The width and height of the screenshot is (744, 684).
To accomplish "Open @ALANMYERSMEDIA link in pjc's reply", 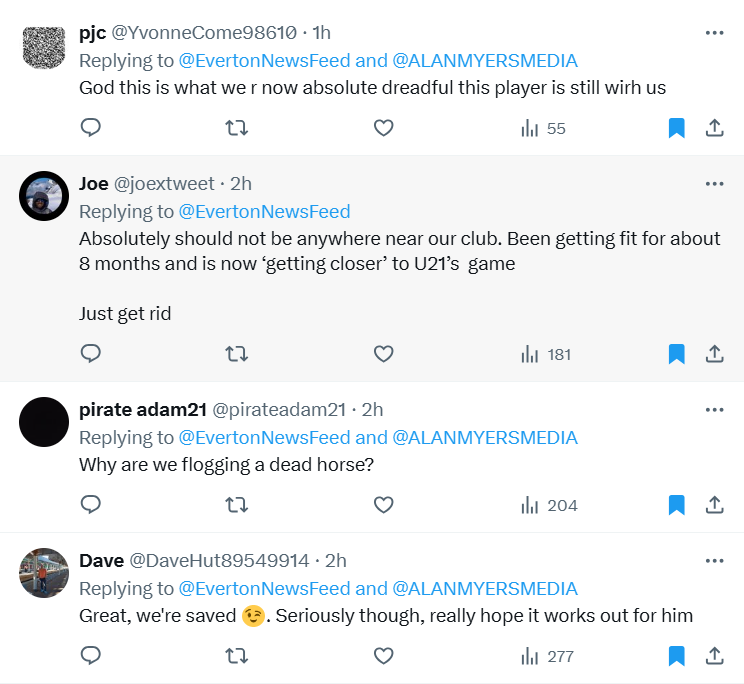I will point(485,61).
